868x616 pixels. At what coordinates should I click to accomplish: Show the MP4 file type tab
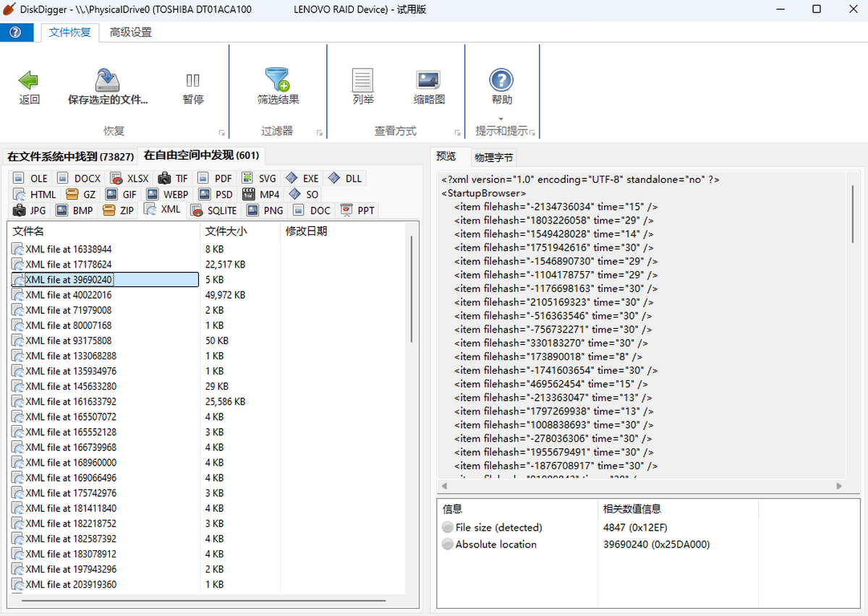click(x=261, y=194)
